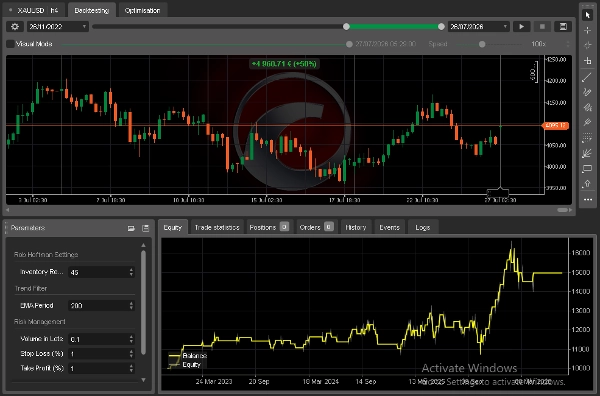The image size is (600, 396).
Task: Select the dotted crosshair marker tool
Action: pyautogui.click(x=587, y=46)
